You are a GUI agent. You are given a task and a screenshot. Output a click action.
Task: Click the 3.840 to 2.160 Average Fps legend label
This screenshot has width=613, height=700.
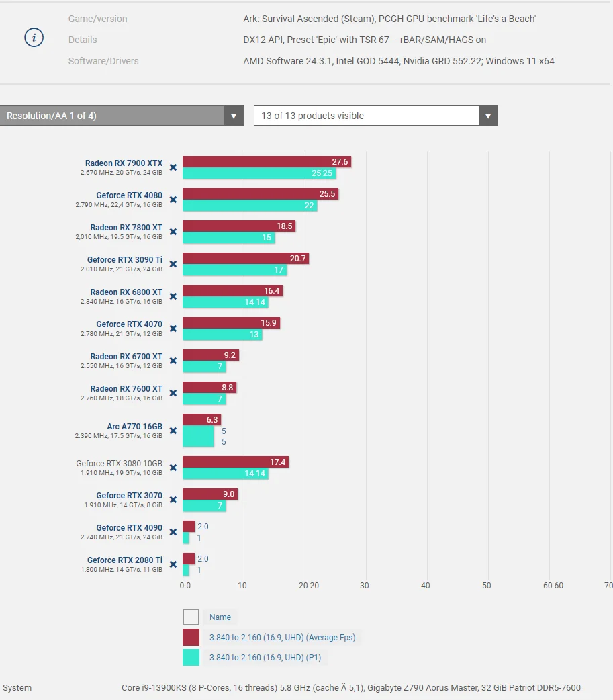[x=283, y=637]
